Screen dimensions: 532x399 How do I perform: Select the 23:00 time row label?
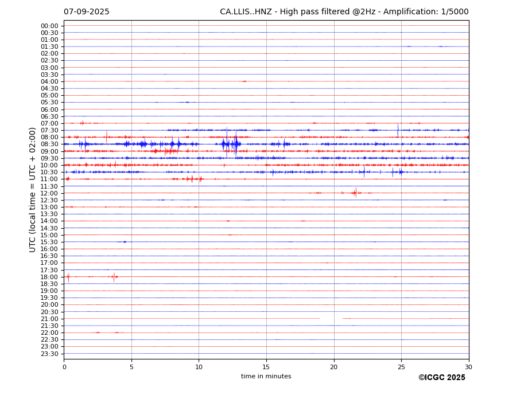(49, 347)
